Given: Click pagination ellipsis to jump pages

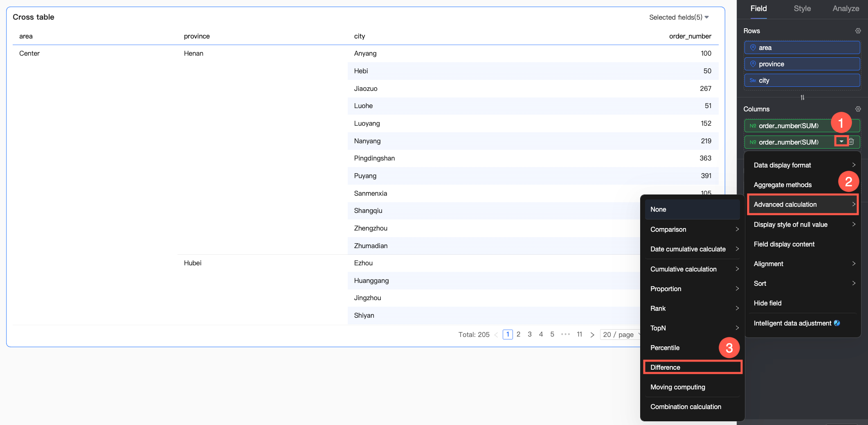Looking at the screenshot, I should click(565, 335).
